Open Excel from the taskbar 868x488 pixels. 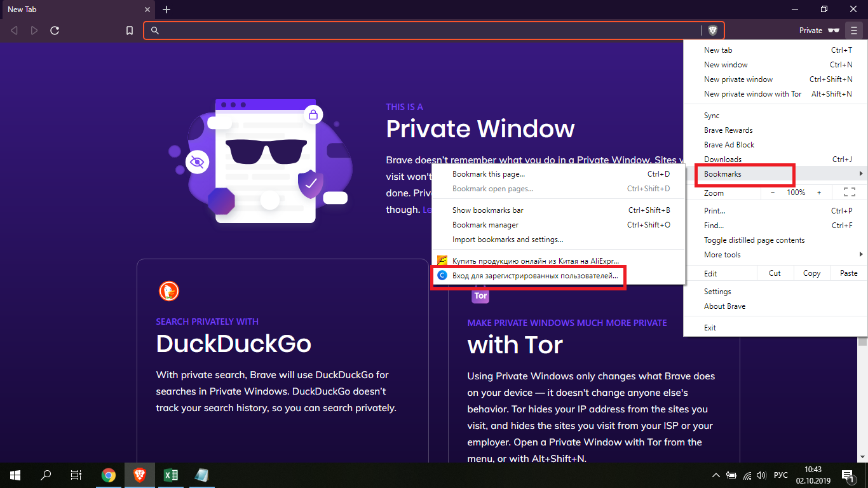(x=170, y=475)
